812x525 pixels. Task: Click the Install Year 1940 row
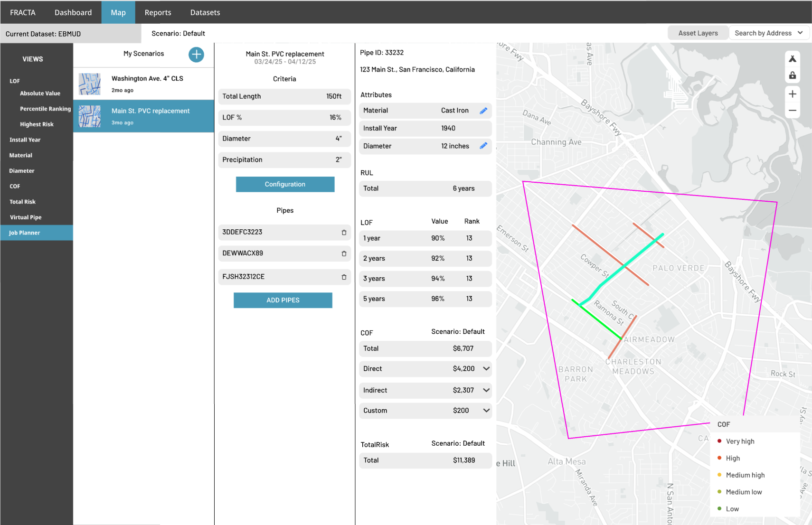425,129
